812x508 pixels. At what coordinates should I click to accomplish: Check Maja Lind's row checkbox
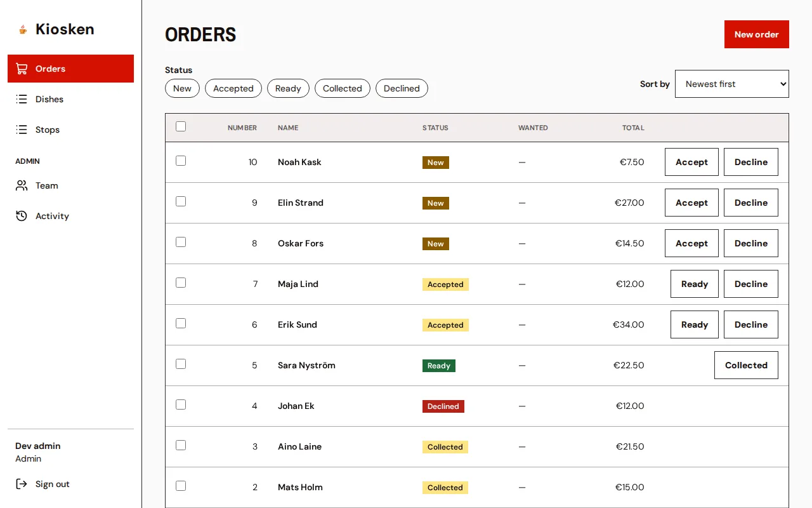point(181,283)
